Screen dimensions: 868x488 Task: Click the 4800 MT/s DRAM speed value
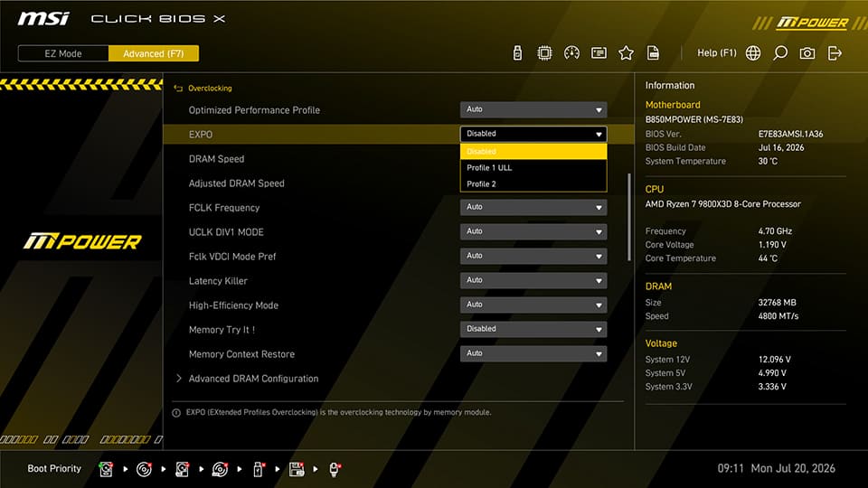tap(778, 316)
